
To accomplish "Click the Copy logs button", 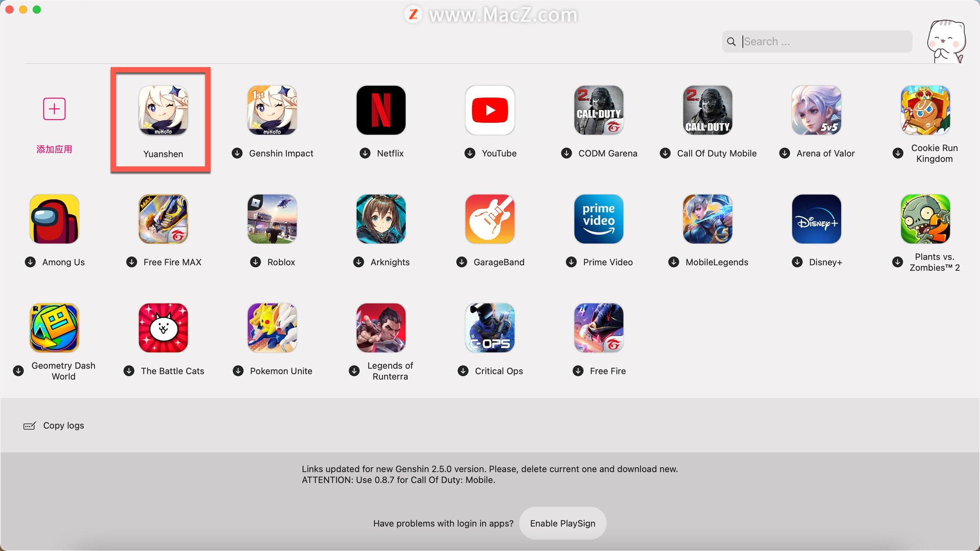I will click(x=54, y=425).
